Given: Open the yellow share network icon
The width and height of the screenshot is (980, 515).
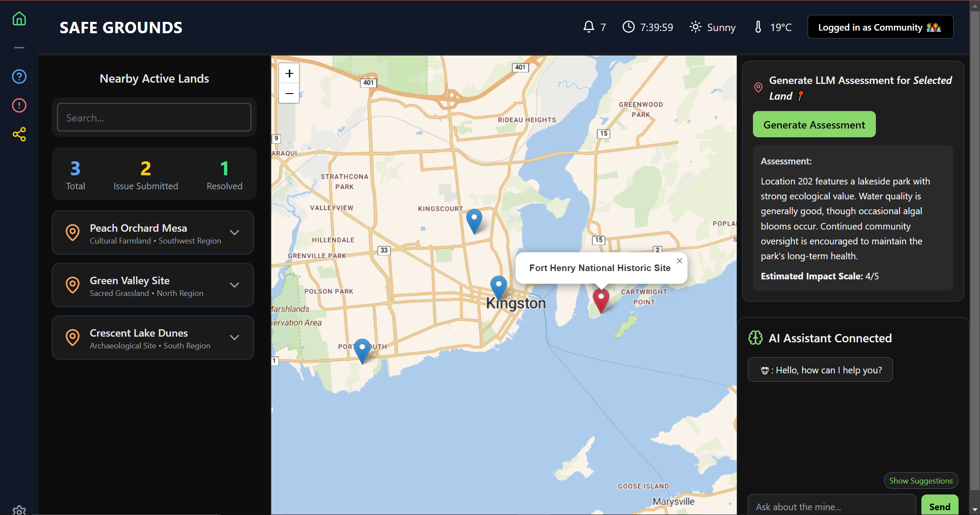Looking at the screenshot, I should pyautogui.click(x=19, y=134).
